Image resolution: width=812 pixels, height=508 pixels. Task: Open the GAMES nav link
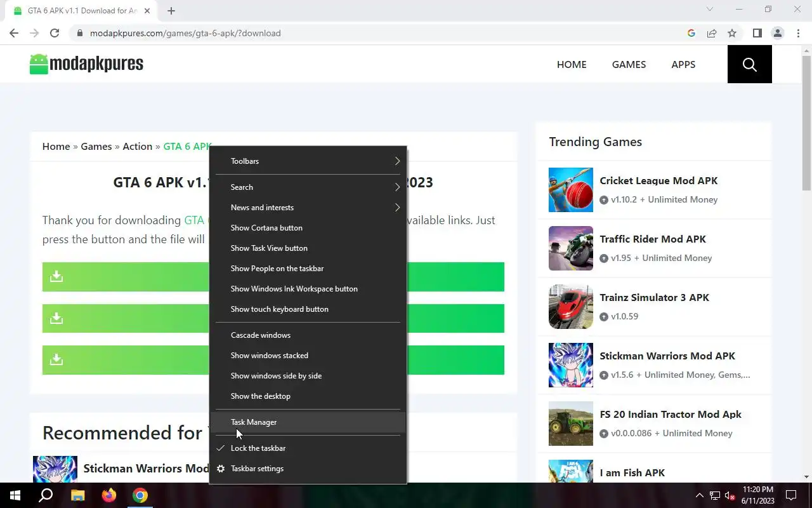pyautogui.click(x=629, y=65)
